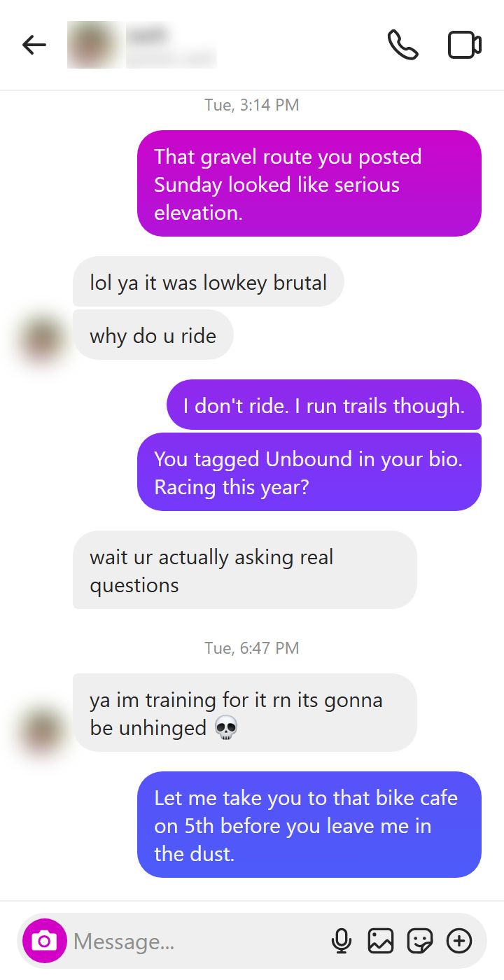The image size is (504, 980).
Task: Focus the Message... text input field
Action: click(x=196, y=941)
